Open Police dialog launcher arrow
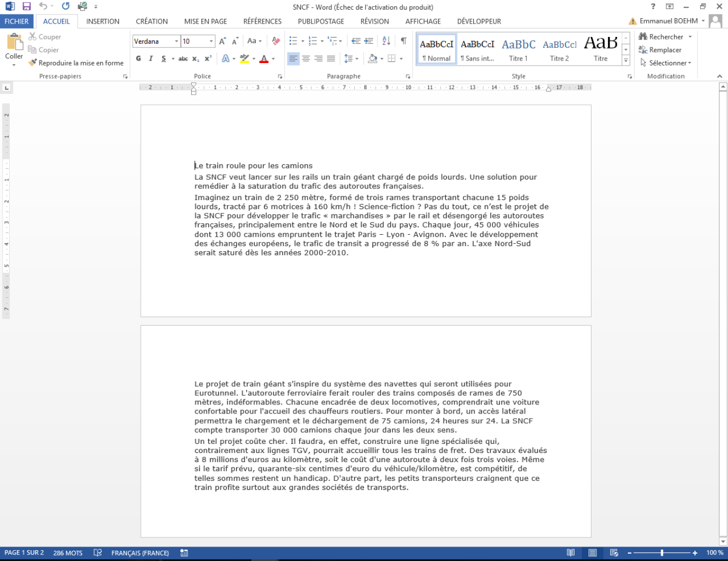The width and height of the screenshot is (728, 561). 280,76
